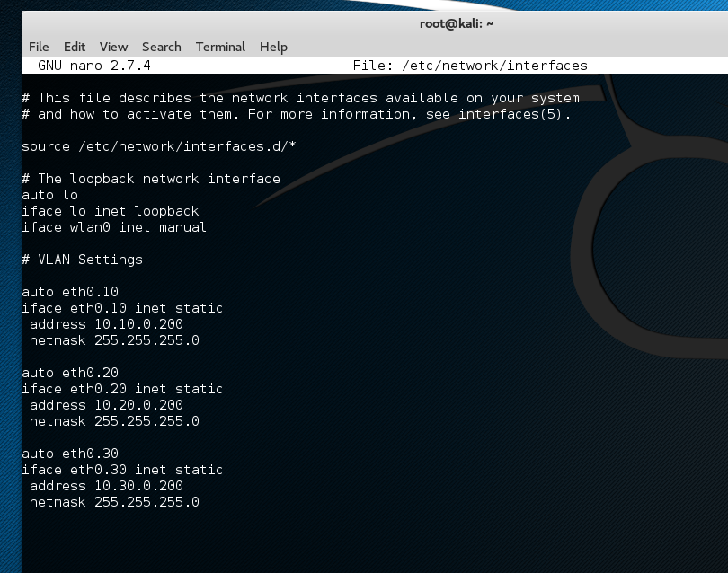Click address 10.20.0.200 text
The image size is (728, 573).
point(106,405)
